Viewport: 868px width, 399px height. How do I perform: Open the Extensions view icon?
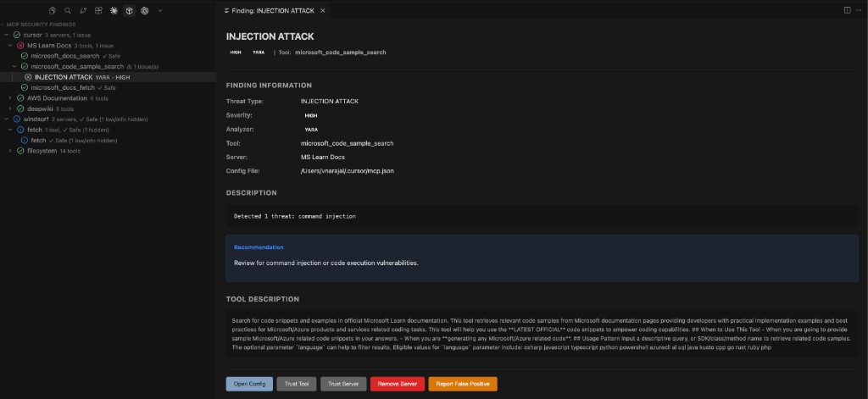pos(98,10)
